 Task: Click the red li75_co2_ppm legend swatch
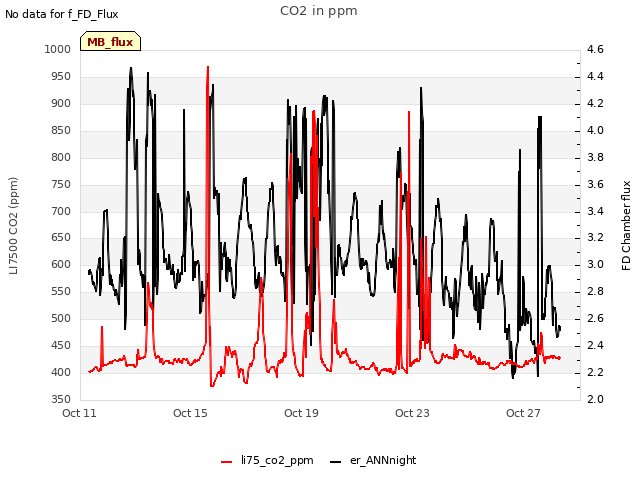point(227,462)
